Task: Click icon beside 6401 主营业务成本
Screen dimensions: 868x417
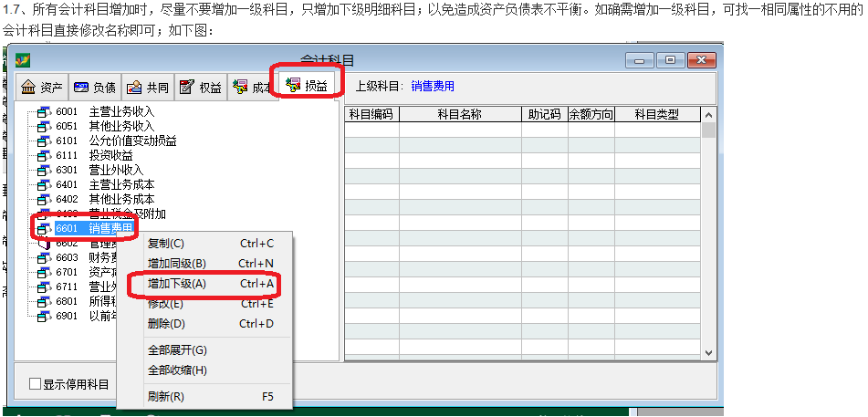Action: (44, 184)
